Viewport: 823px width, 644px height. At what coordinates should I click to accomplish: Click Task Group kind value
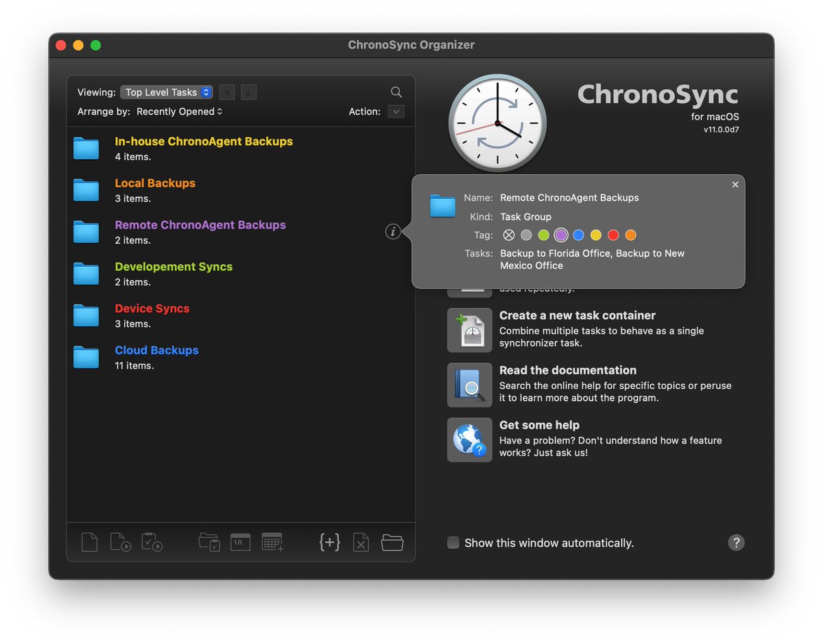(x=525, y=217)
